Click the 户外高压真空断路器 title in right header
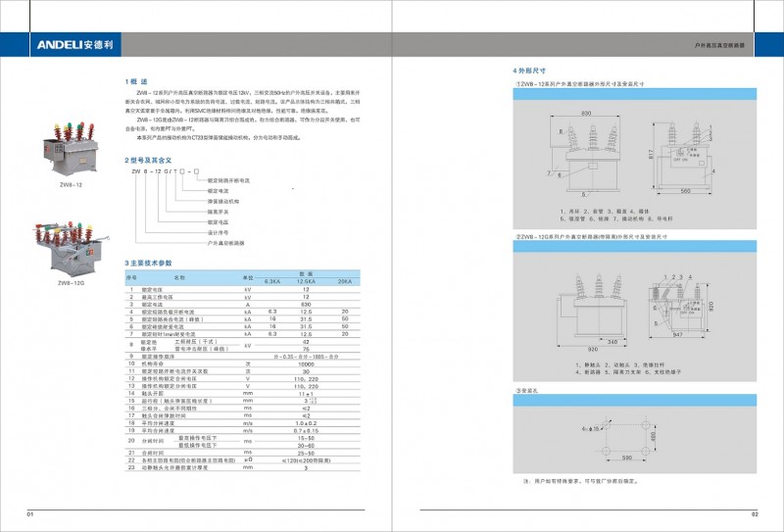 pyautogui.click(x=719, y=46)
